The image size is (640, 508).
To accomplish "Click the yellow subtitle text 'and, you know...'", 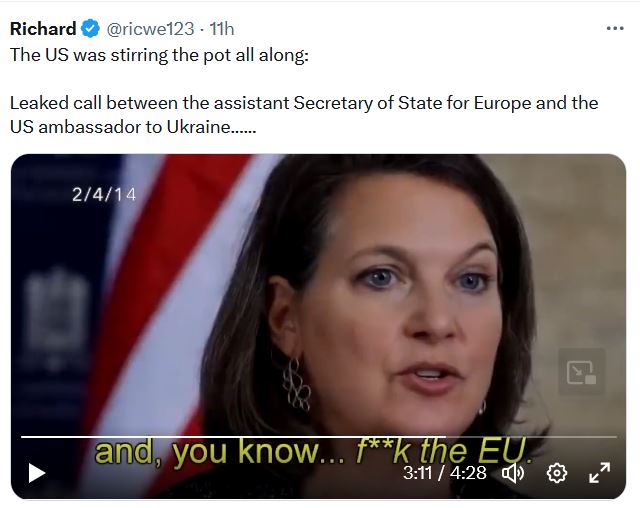I will coord(220,452).
